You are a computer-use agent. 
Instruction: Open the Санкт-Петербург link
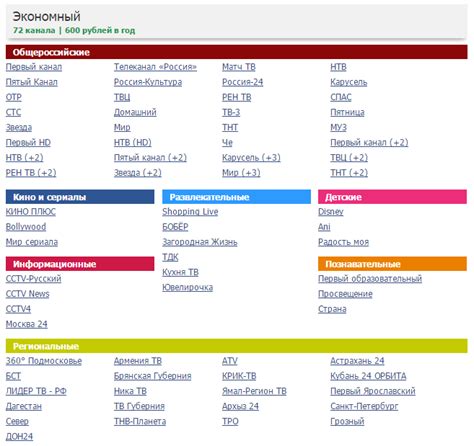pos(364,406)
